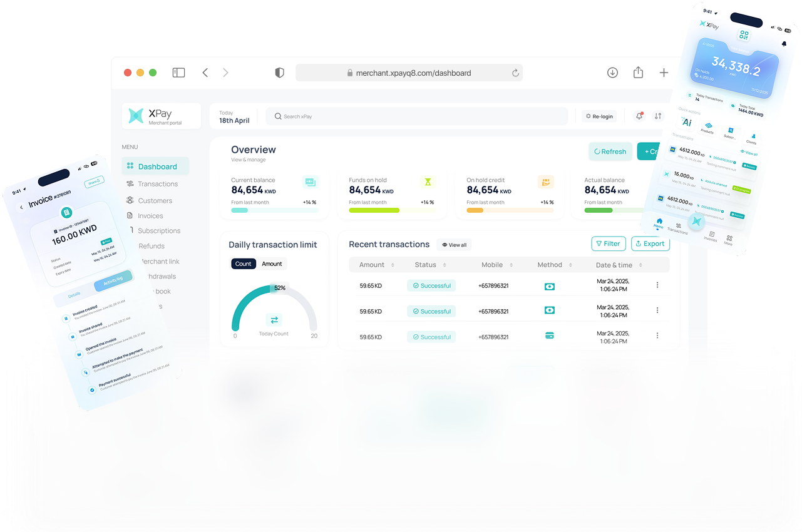Tap the Ai quick action on right phone

[x=687, y=122]
